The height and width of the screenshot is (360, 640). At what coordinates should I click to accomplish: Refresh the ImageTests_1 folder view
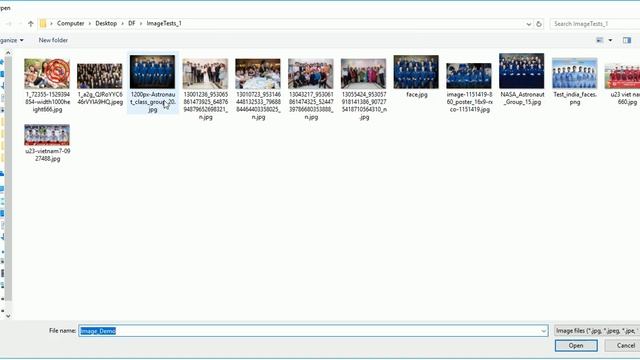(x=539, y=24)
